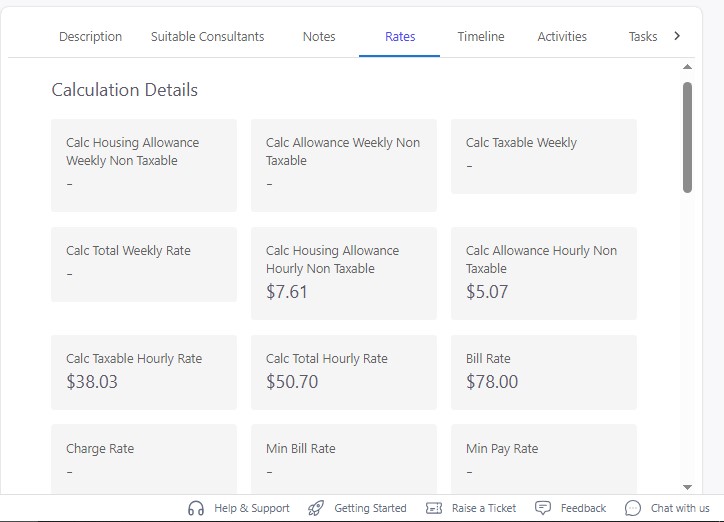Click the headset Help & Support icon
The height and width of the screenshot is (522, 724).
point(196,508)
